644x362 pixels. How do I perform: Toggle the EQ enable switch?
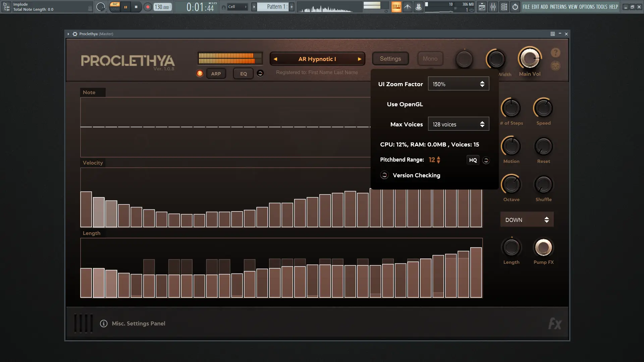(x=260, y=73)
